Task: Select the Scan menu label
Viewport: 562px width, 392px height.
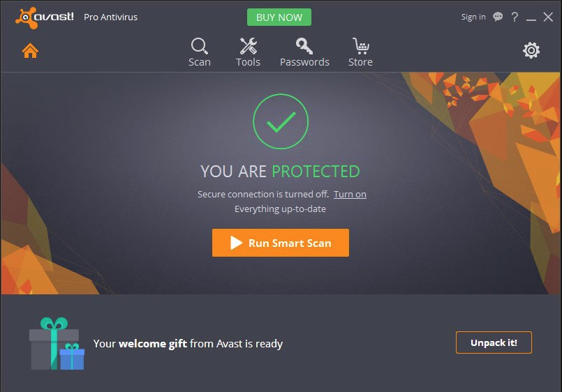Action: point(200,62)
